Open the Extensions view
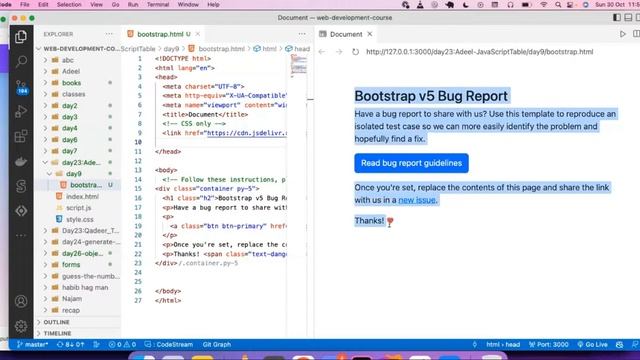 coord(21,136)
